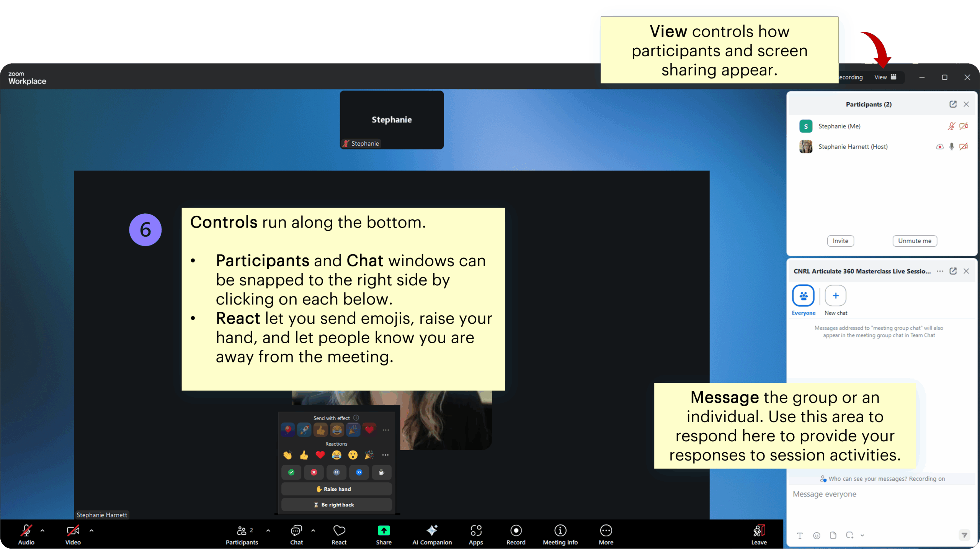
Task: Send the balloon effect reaction
Action: click(288, 430)
